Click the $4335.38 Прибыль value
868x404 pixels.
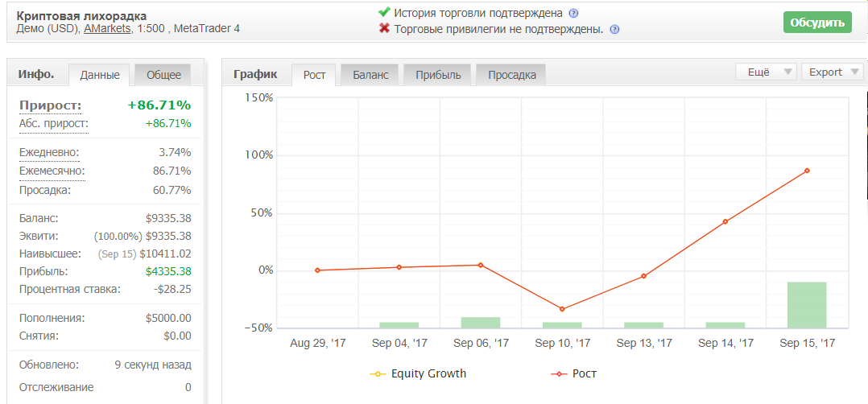(x=168, y=272)
